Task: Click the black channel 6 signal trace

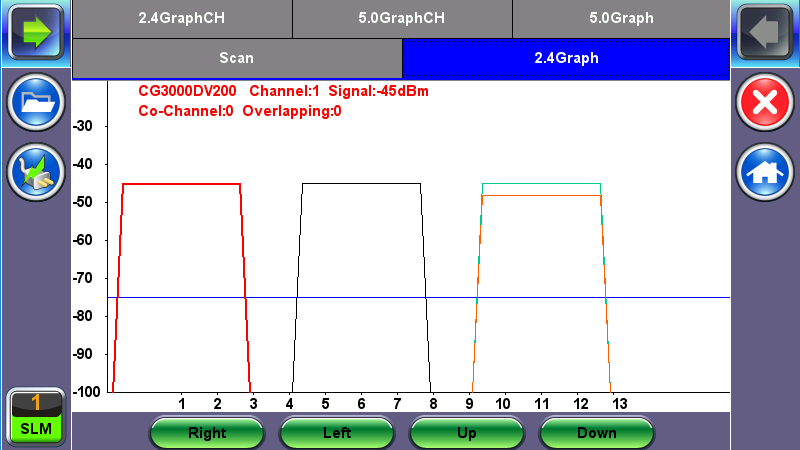Action: pyautogui.click(x=361, y=184)
